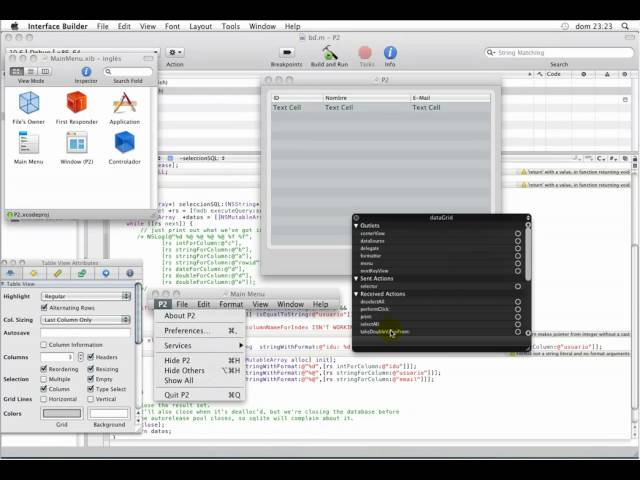The image size is (640, 480).
Task: Open the green Bindings inspector tab
Action: coord(82,273)
